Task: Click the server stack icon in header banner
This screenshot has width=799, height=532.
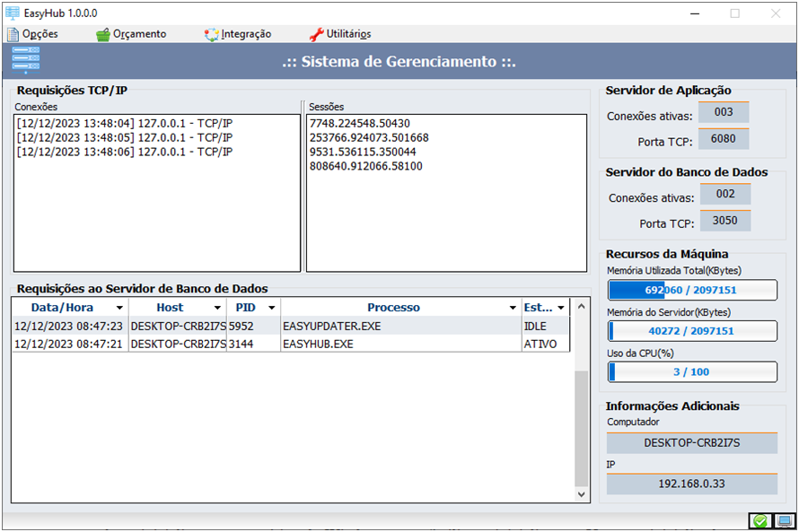Action: 25,61
